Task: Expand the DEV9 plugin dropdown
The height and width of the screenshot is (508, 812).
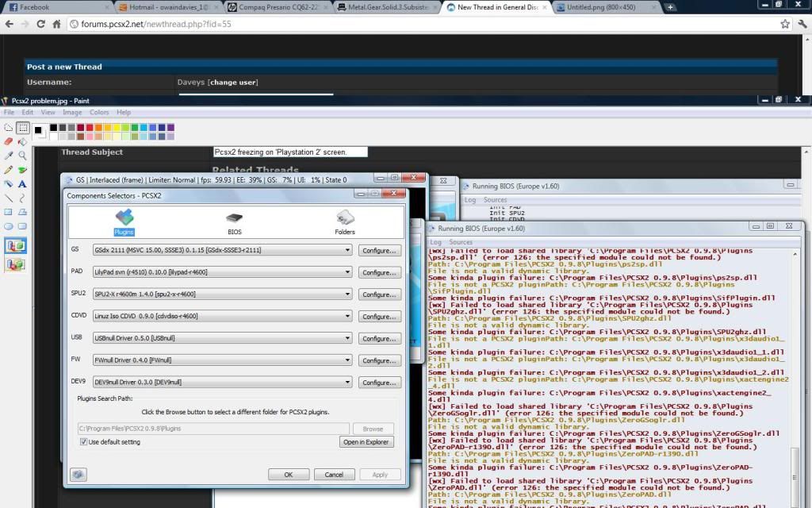Action: [x=347, y=382]
